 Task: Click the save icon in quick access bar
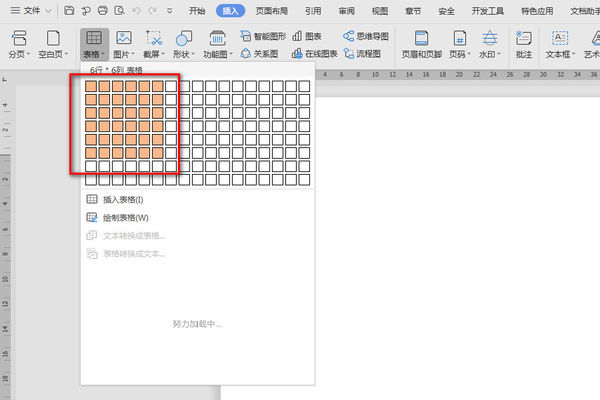(x=69, y=10)
